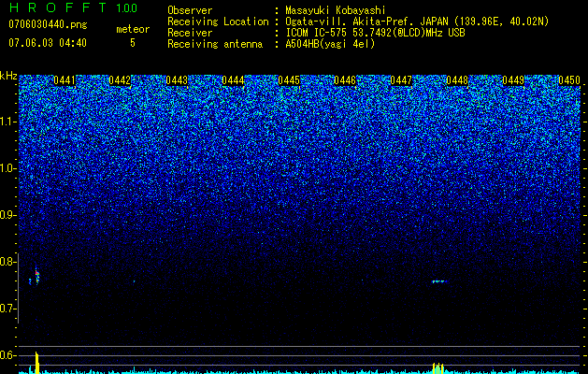Viewport: 588px width, 374px height.
Task: Click the 1.0 kHz axis label
Action: 8,168
